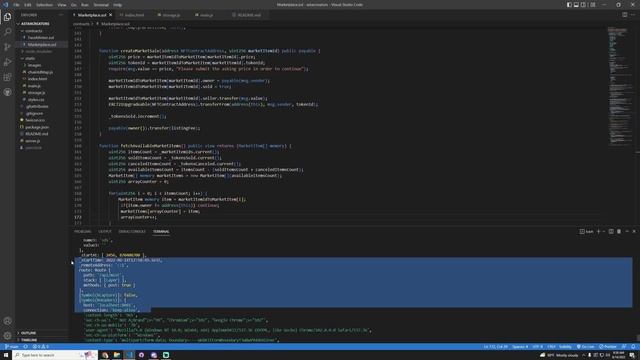This screenshot has height=360, width=640.
Task: Open the Terminal menu
Action: coord(101,5)
